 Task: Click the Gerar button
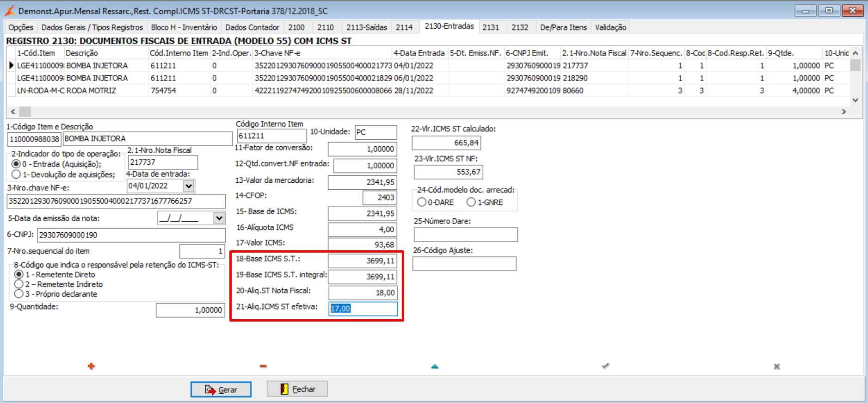tap(221, 390)
